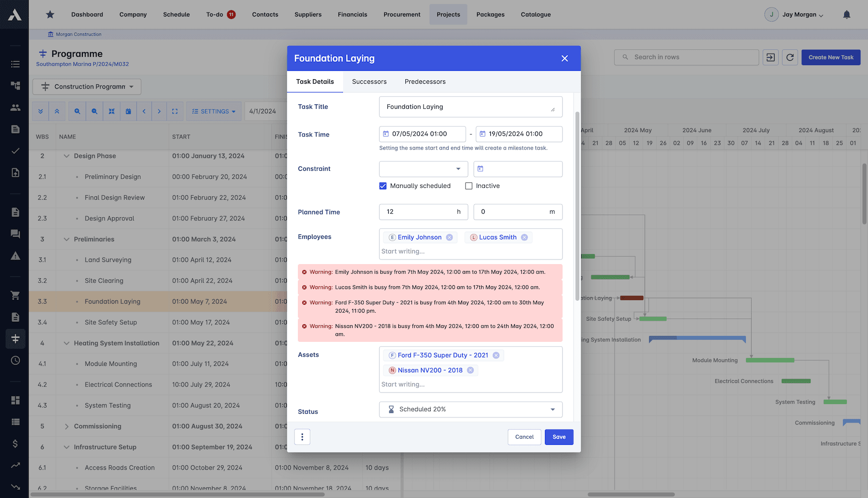Refresh the Programme view

(790, 57)
